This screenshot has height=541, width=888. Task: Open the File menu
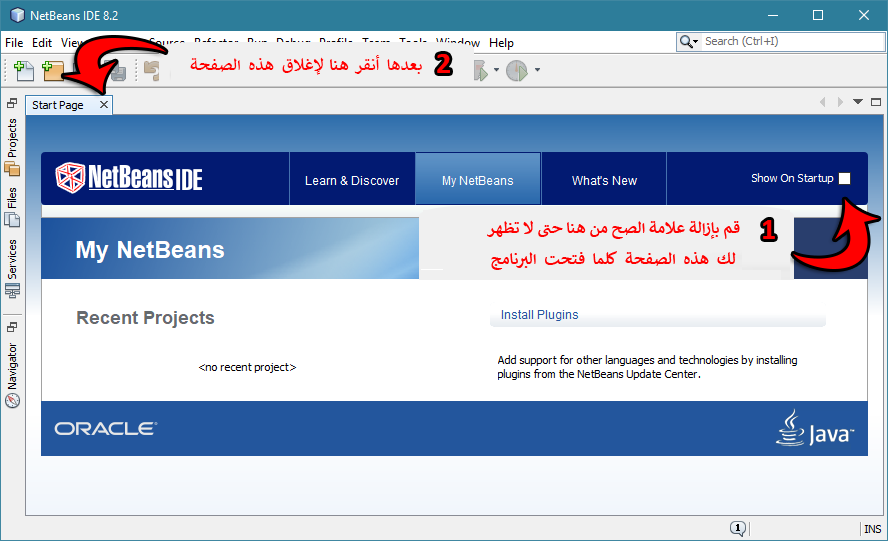pyautogui.click(x=14, y=42)
